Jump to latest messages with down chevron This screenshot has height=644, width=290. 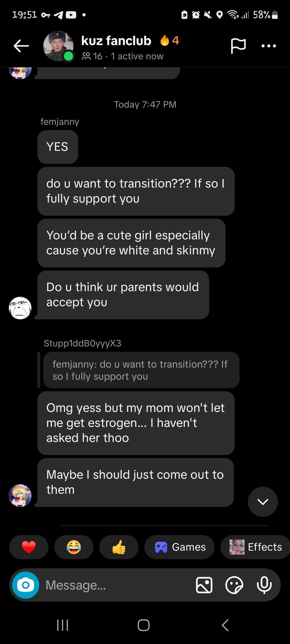(x=263, y=502)
